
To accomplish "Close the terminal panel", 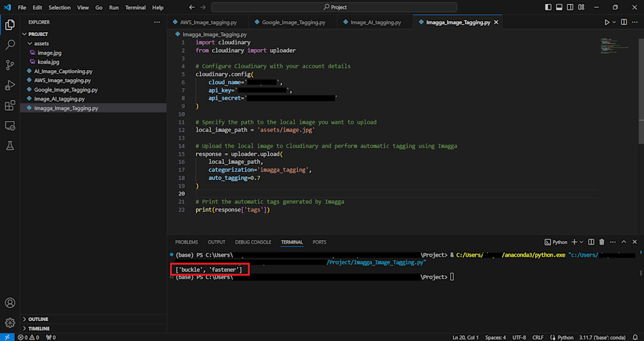I will (634, 242).
